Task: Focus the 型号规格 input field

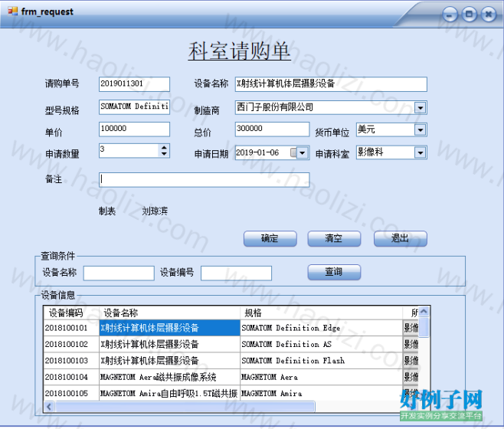Action: tap(134, 106)
